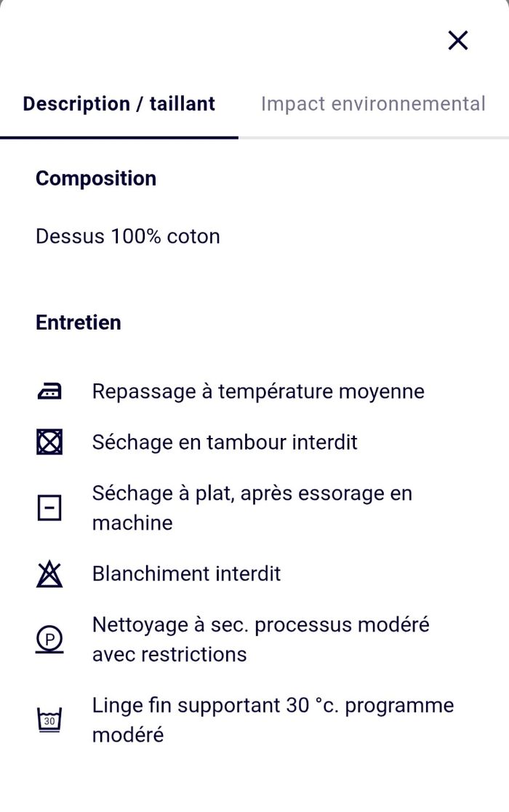Click the dry cleaning P icon
509x812 pixels.
point(49,640)
